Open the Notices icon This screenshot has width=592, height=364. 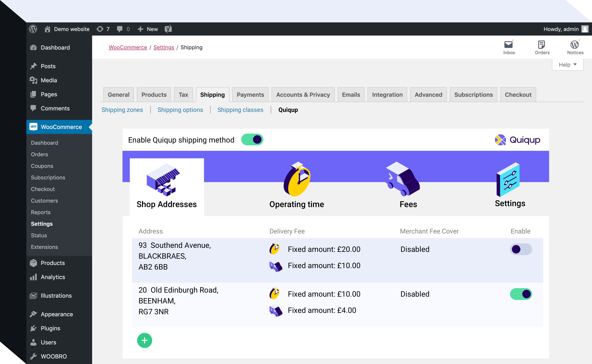575,48
